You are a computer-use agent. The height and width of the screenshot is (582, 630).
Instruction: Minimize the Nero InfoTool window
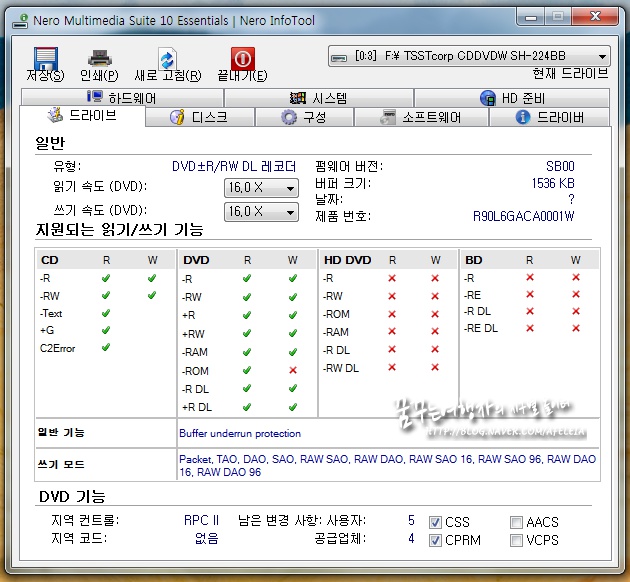(531, 17)
